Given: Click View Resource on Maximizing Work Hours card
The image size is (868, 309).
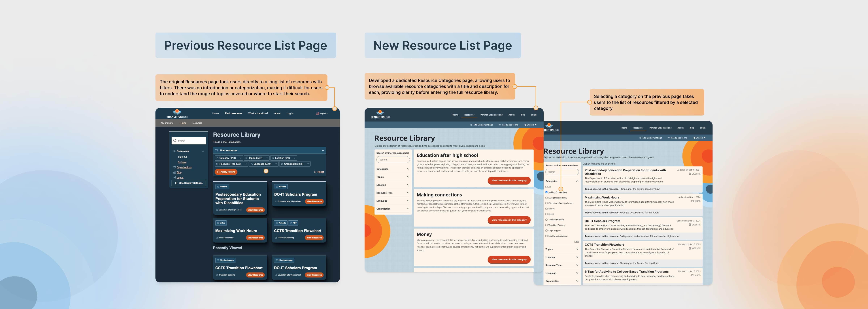Looking at the screenshot, I should 255,238.
